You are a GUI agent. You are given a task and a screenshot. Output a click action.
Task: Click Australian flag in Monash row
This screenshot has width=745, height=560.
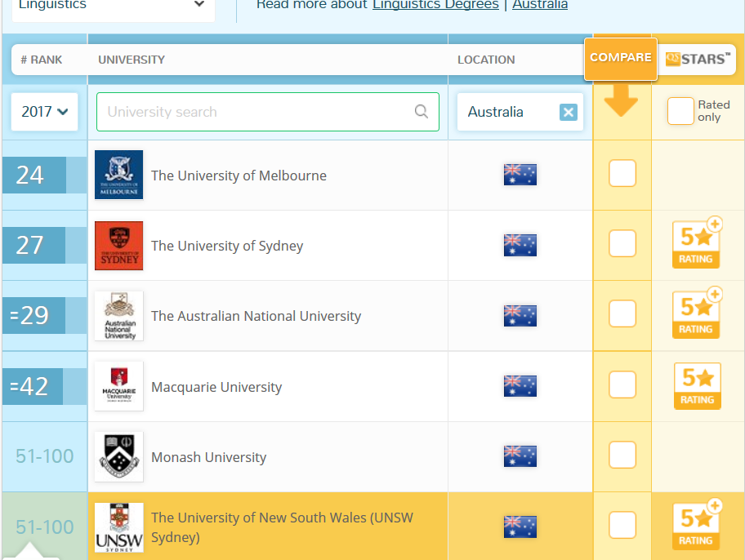pyautogui.click(x=520, y=456)
